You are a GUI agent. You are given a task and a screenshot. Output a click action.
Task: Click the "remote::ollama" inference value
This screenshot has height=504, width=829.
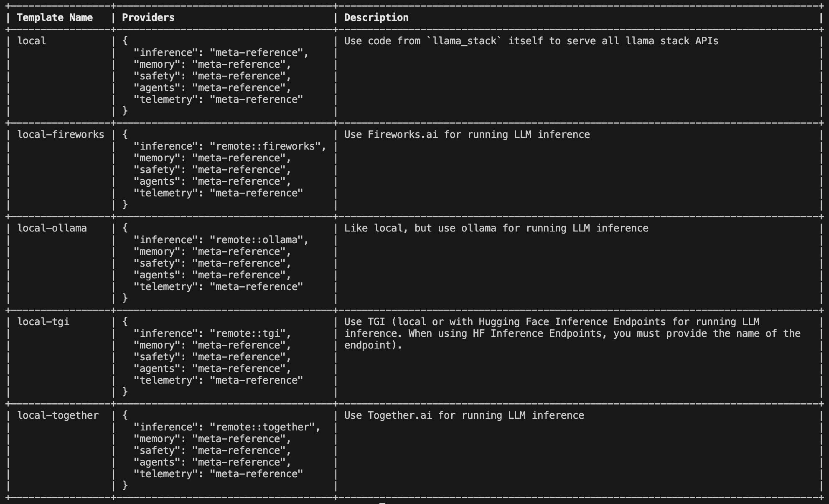pos(259,240)
